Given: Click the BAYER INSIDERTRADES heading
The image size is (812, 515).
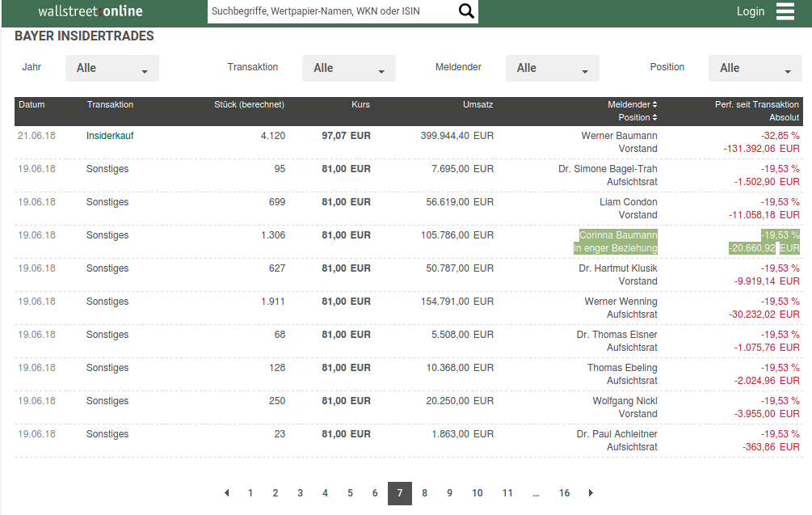Looking at the screenshot, I should [x=84, y=36].
